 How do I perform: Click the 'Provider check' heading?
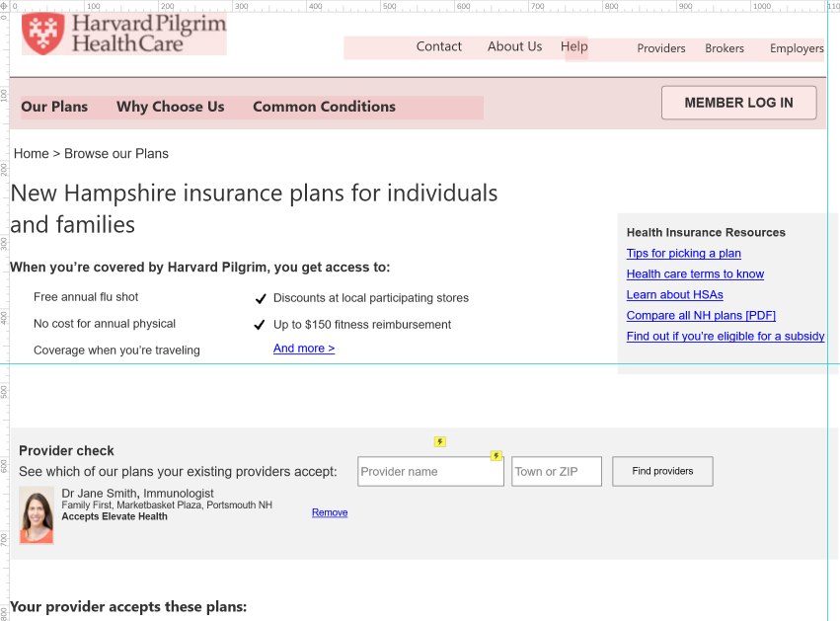tap(66, 450)
